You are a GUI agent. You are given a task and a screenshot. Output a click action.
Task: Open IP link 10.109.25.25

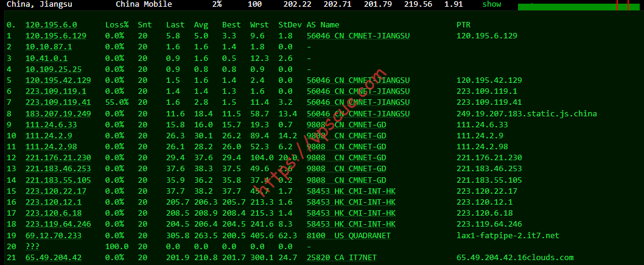[x=54, y=69]
